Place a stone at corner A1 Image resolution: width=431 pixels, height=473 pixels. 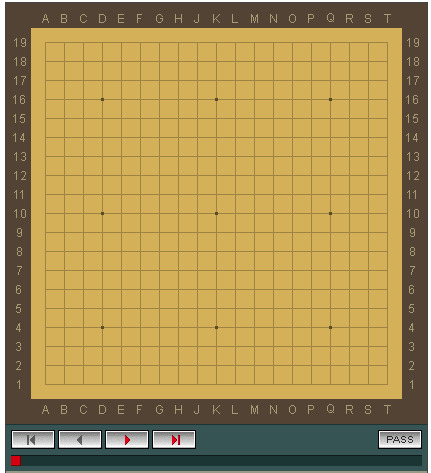(x=45, y=384)
